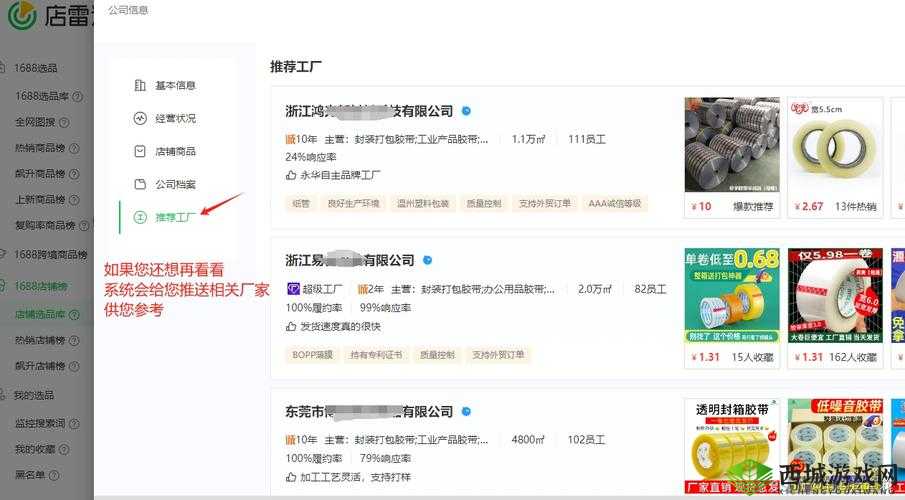Open the 浙江鸿...有限公司 company link
The width and height of the screenshot is (905, 500).
point(369,111)
